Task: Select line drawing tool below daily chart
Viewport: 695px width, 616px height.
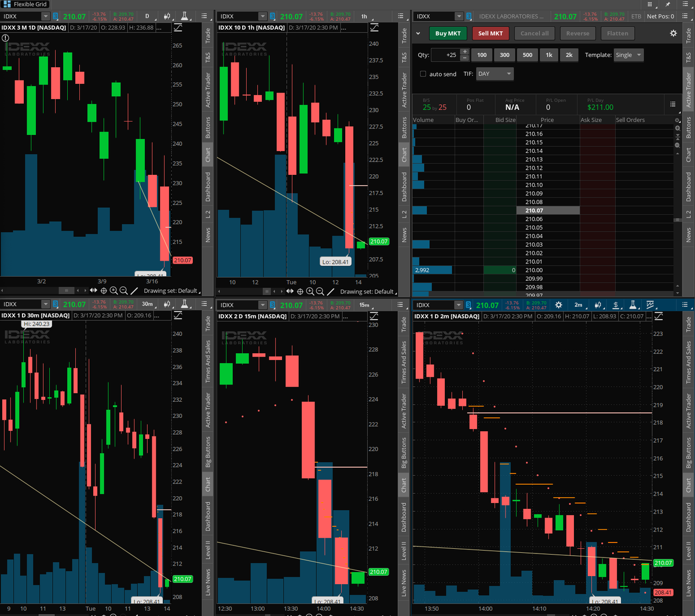Action: pyautogui.click(x=134, y=291)
